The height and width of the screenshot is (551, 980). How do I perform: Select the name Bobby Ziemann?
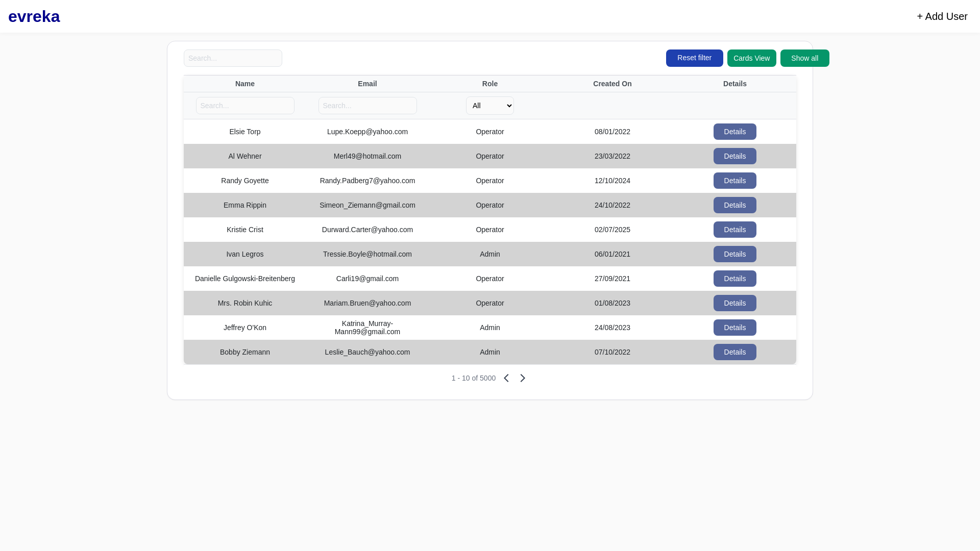point(245,352)
